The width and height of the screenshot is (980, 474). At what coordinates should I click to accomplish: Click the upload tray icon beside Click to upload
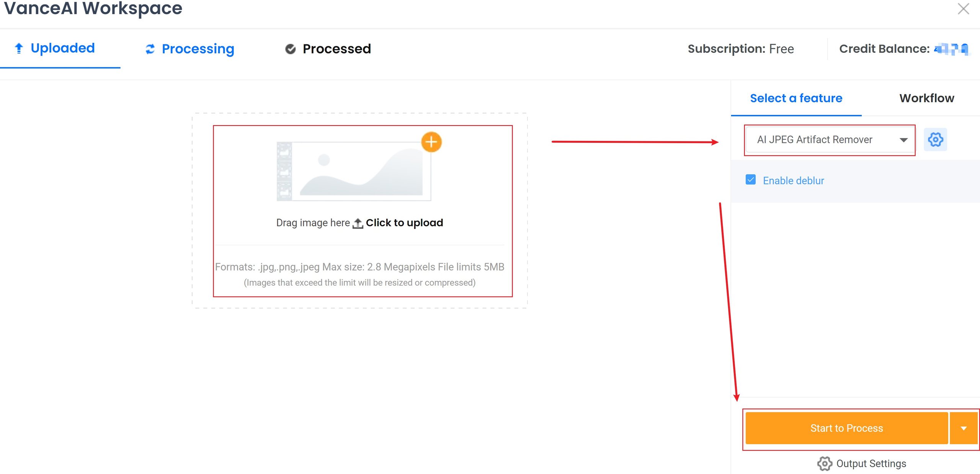click(x=358, y=223)
